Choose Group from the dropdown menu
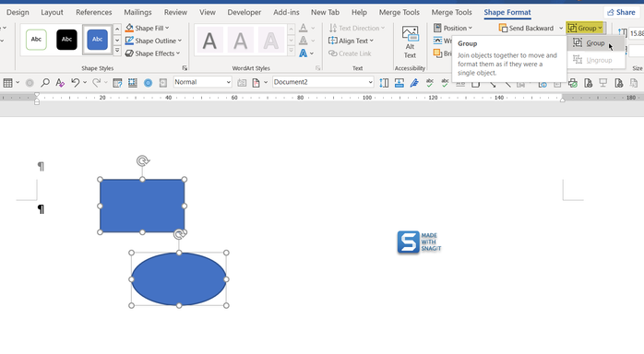The height and width of the screenshot is (354, 644). 595,43
